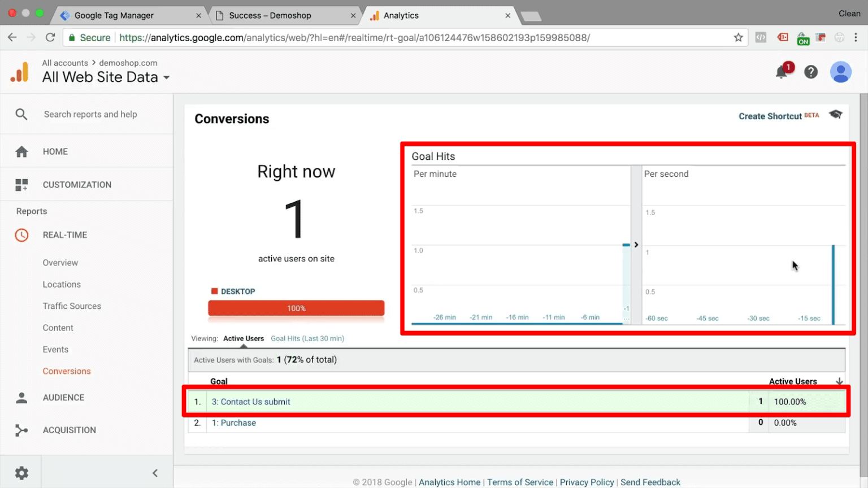Open admin settings via gear icon
The height and width of the screenshot is (488, 868).
click(21, 473)
